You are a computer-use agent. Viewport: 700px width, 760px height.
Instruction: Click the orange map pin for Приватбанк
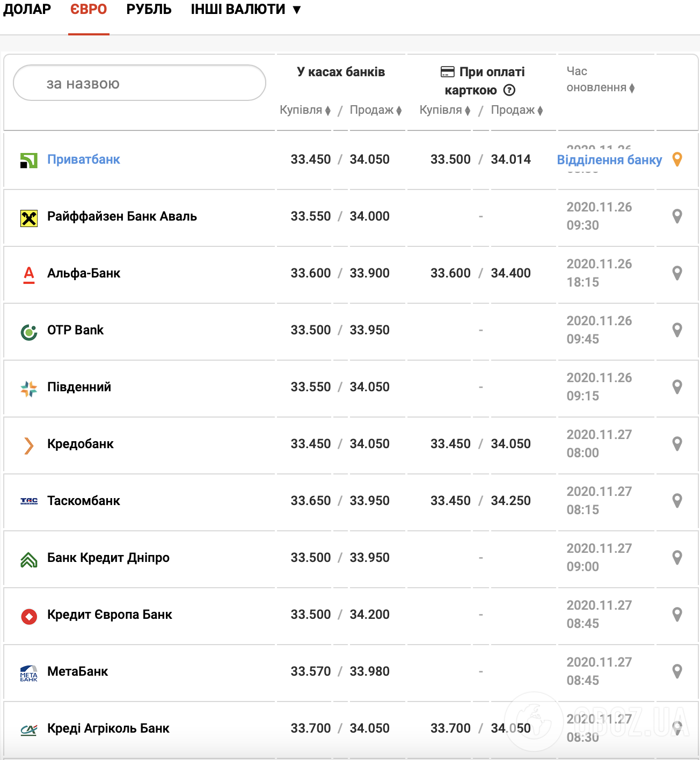677,159
